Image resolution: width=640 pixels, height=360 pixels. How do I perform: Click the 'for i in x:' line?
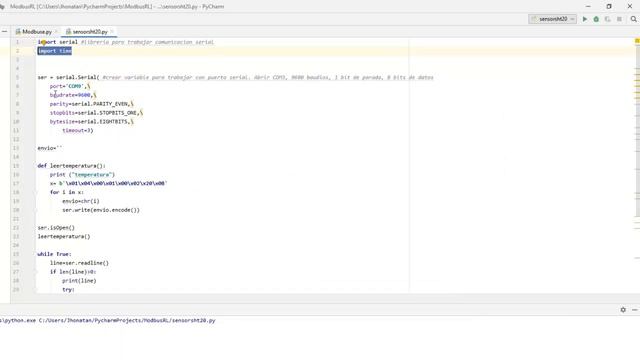[x=67, y=192]
